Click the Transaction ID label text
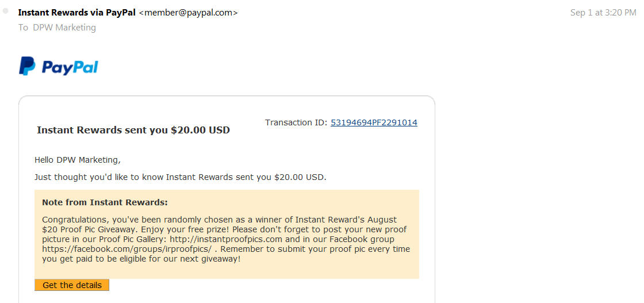This screenshot has width=644, height=303. click(x=296, y=122)
